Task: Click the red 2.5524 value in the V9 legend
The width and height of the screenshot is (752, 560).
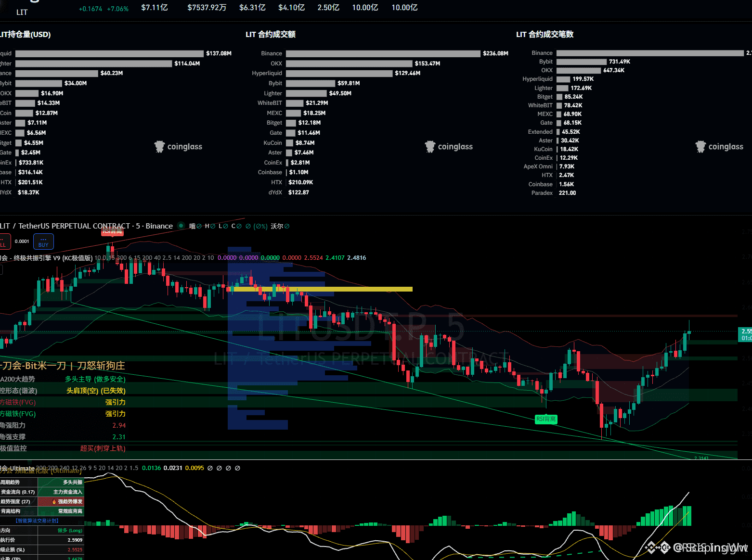Action: coord(313,258)
